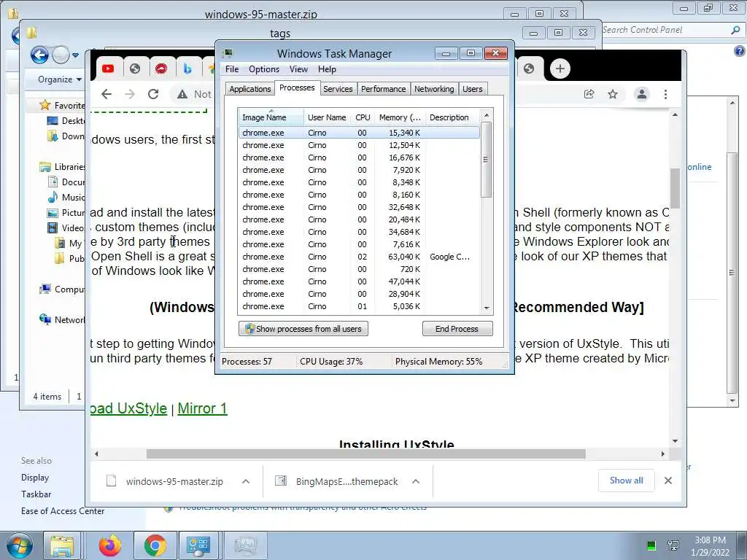747x560 pixels.
Task: Click the share page icon in Chrome
Action: coord(589,94)
